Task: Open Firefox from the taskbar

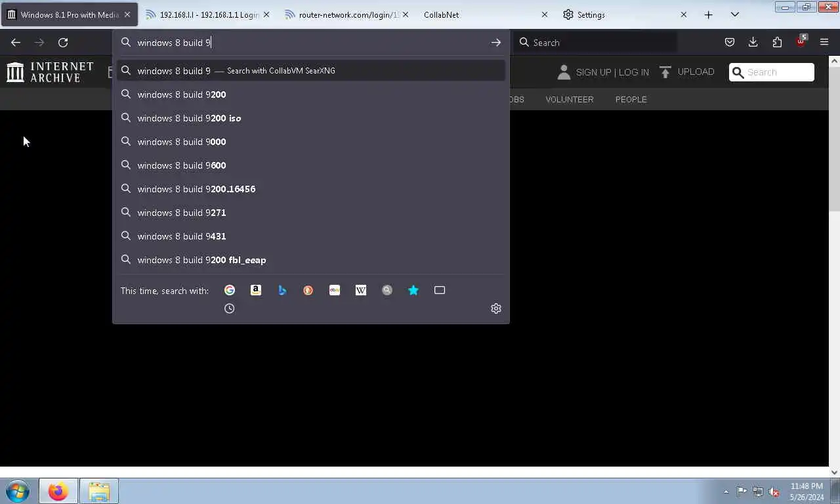Action: pyautogui.click(x=58, y=492)
